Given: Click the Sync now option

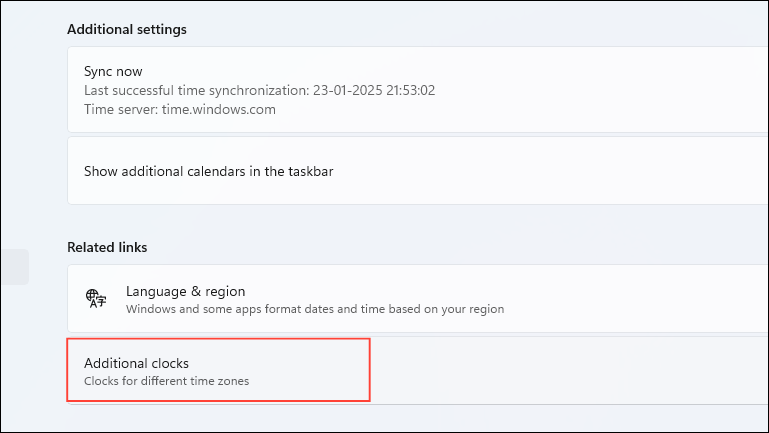Looking at the screenshot, I should coord(113,72).
